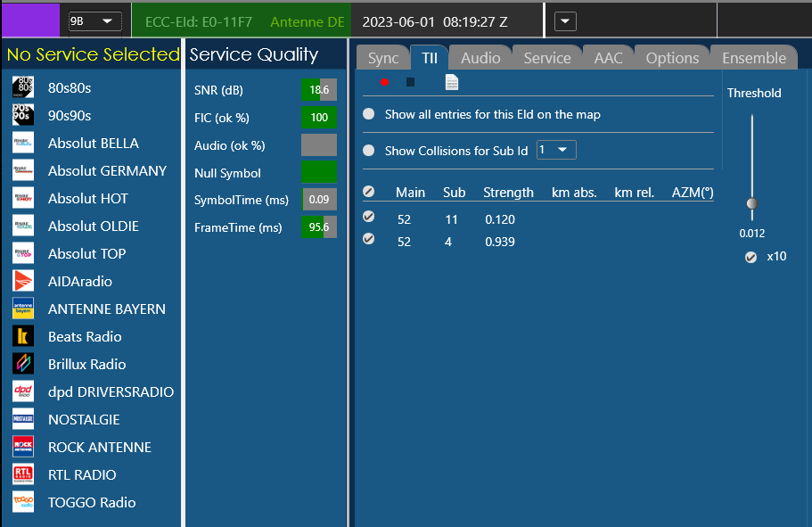Open the dropdown next to the timestamp
Image resolution: width=812 pixels, height=527 pixels.
[567, 21]
